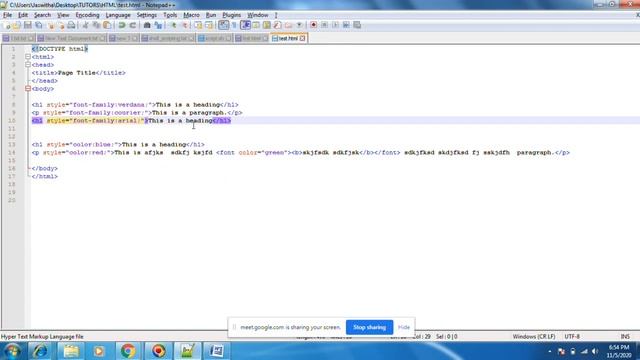
Task: Open the Run menu
Action: click(x=211, y=15)
